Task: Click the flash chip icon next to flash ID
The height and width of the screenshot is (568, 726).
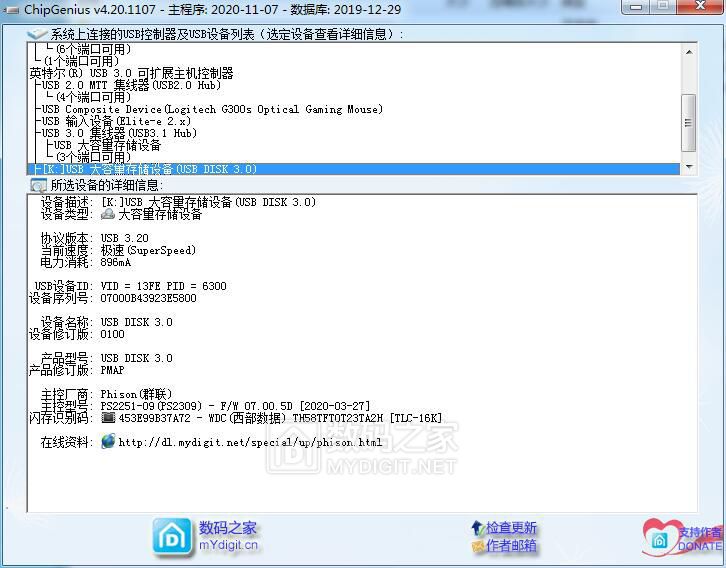Action: coord(108,418)
